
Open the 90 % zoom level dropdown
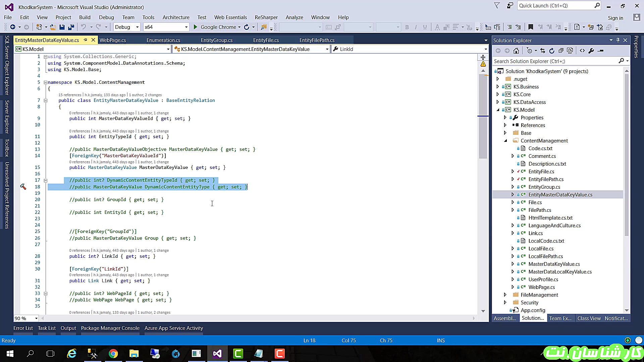36,318
